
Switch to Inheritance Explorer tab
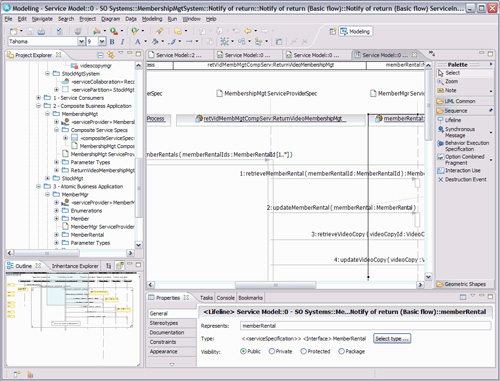click(x=75, y=266)
